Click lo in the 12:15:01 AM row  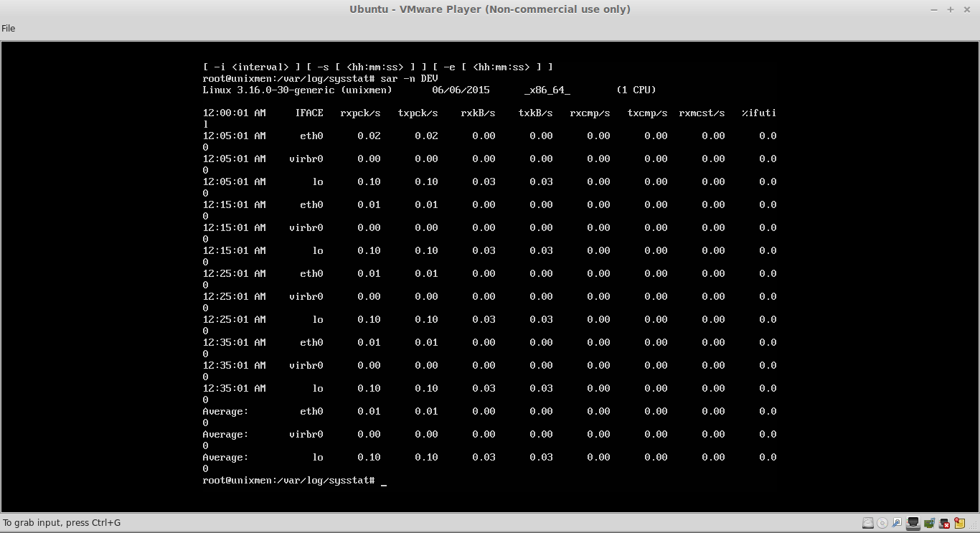(x=318, y=250)
